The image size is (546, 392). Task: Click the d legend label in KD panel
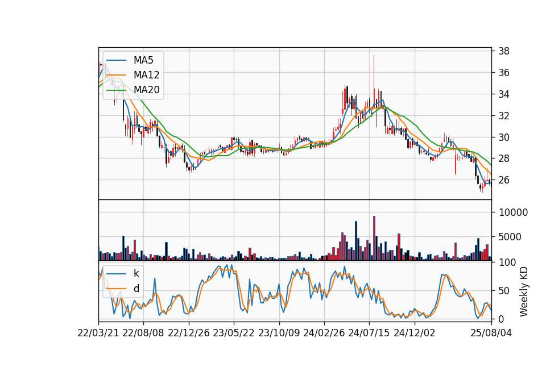click(x=136, y=289)
